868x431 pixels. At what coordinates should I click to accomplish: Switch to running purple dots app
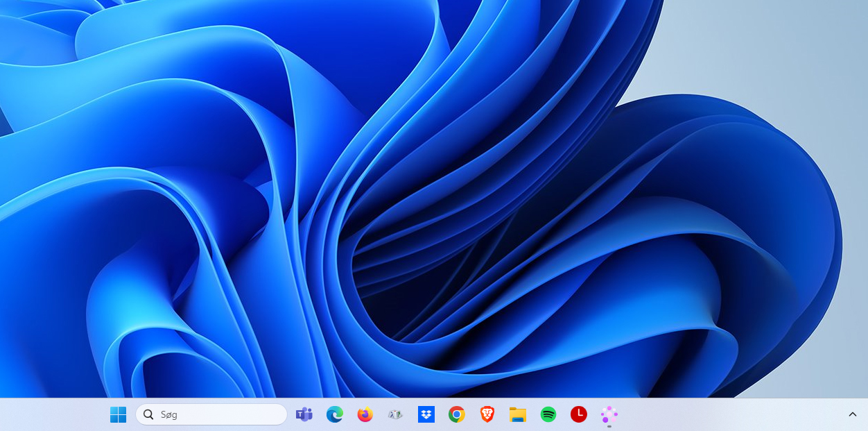[x=609, y=414]
